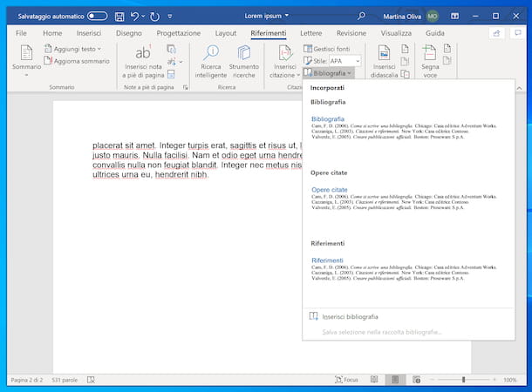
Task: Click the Save floppy disk icon
Action: 119,17
